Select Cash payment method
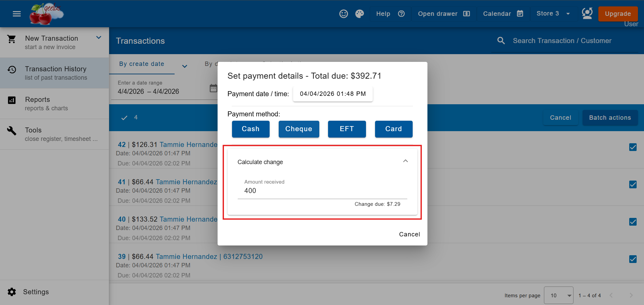 click(x=250, y=129)
